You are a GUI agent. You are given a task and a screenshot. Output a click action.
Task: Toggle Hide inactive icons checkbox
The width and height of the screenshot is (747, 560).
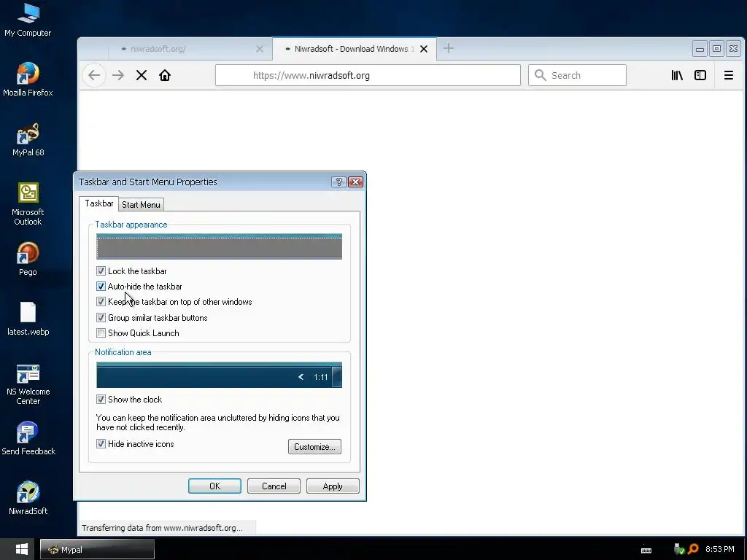(x=101, y=444)
